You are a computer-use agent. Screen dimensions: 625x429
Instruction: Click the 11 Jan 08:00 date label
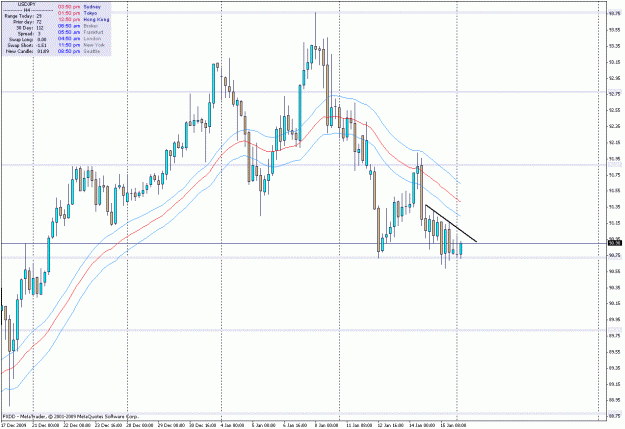359,425
